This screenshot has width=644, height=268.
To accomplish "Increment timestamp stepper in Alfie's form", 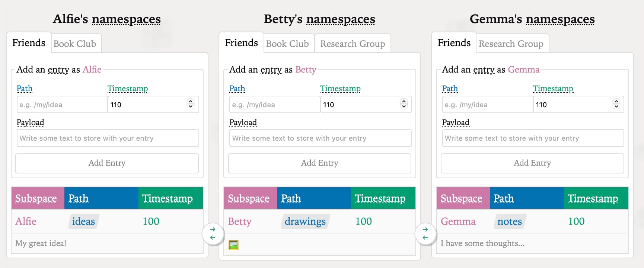I will (191, 102).
